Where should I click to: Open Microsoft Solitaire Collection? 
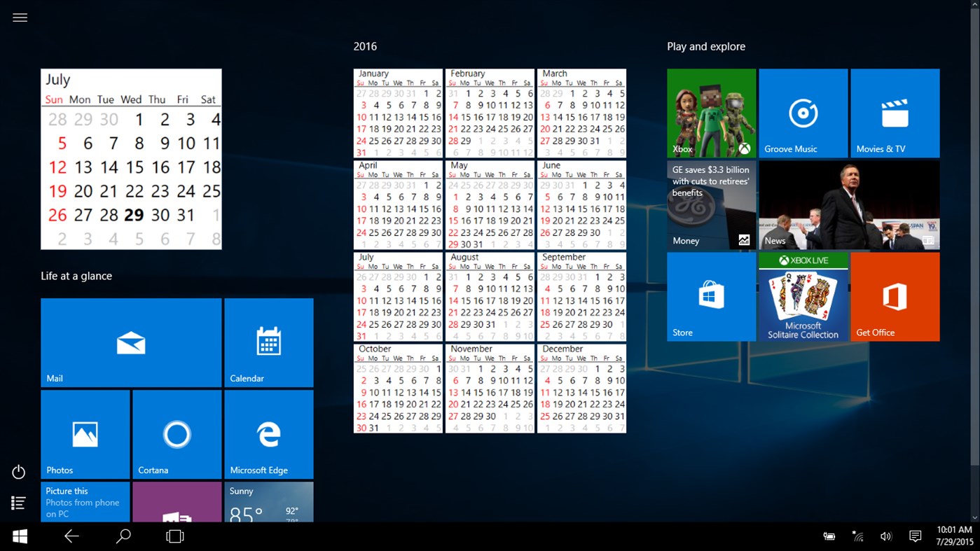(803, 296)
